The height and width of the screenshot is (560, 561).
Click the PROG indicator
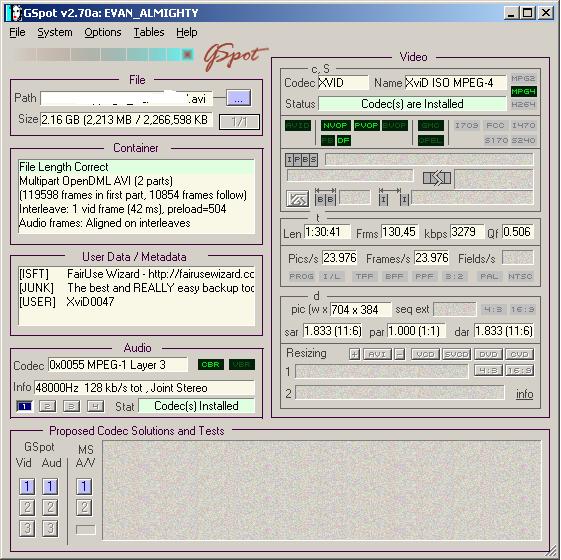(301, 276)
